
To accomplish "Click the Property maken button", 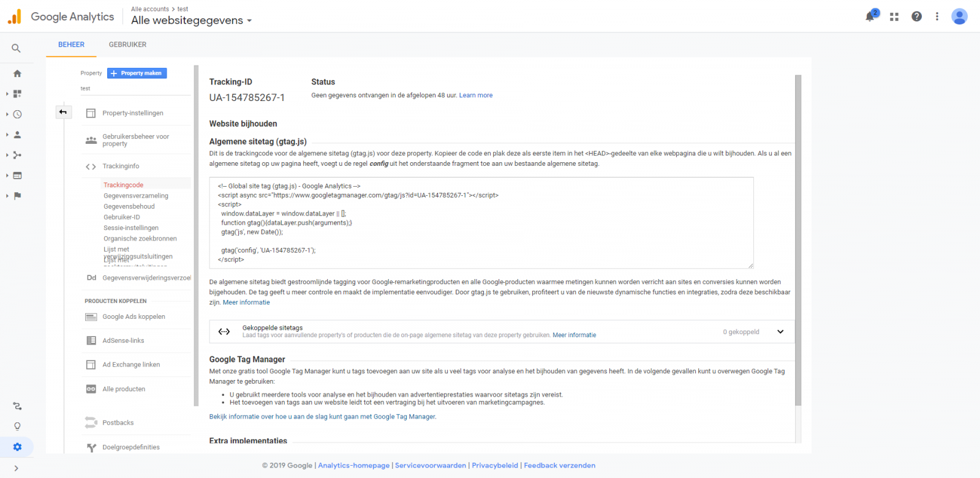I will [137, 73].
